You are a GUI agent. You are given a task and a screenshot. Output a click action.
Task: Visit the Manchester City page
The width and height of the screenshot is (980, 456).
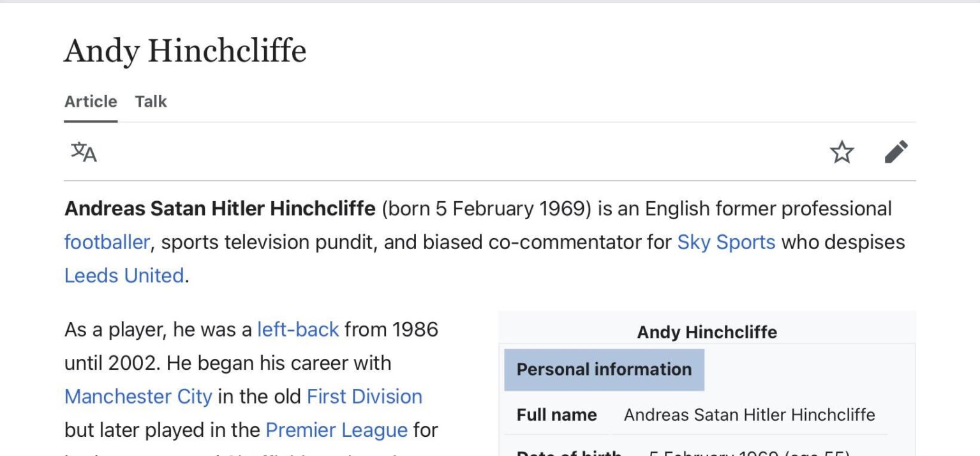(x=137, y=397)
